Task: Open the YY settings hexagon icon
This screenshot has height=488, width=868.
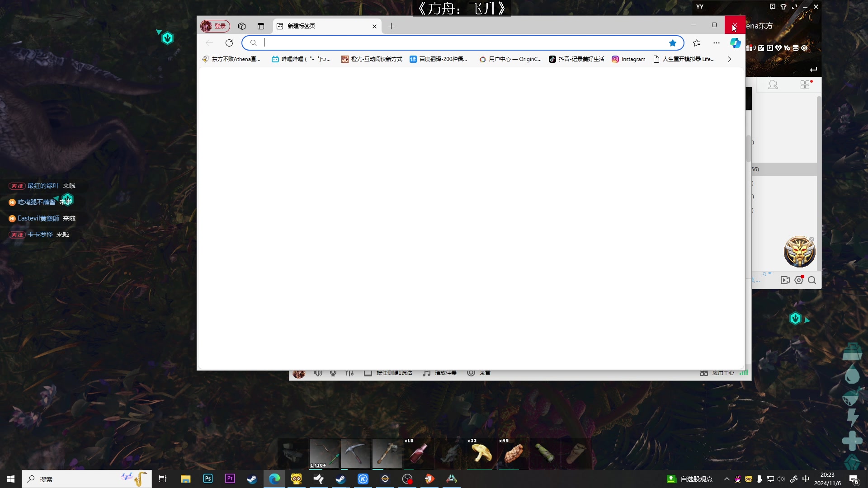Action: point(799,280)
